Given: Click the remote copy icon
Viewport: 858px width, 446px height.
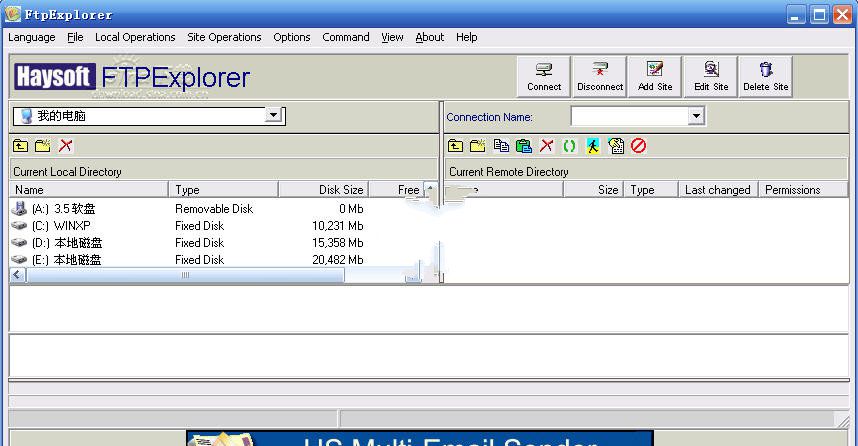Looking at the screenshot, I should [x=501, y=146].
